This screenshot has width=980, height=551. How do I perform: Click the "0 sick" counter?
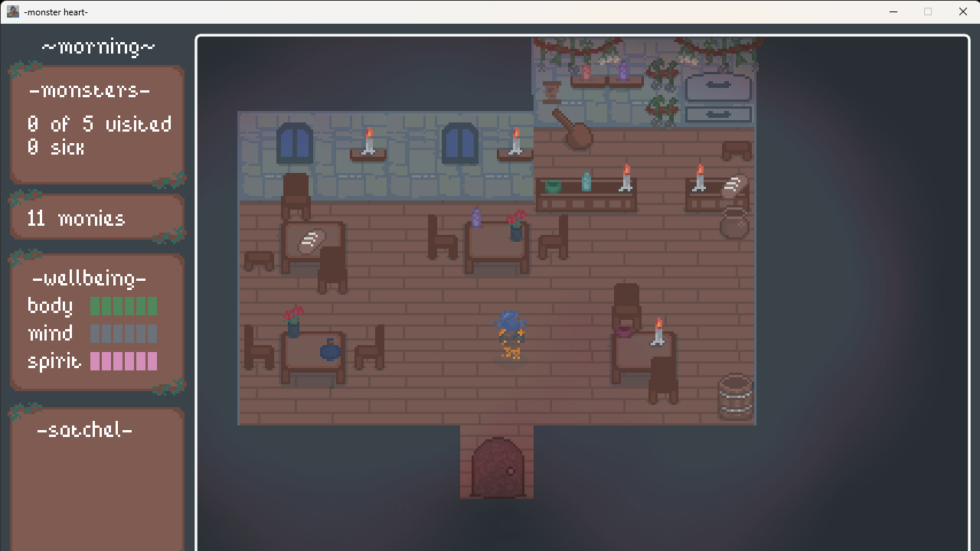56,147
